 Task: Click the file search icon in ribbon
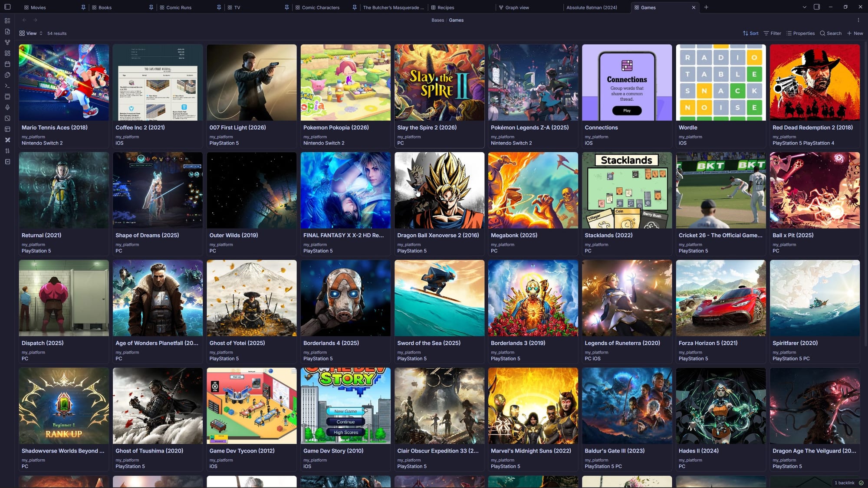(x=7, y=32)
